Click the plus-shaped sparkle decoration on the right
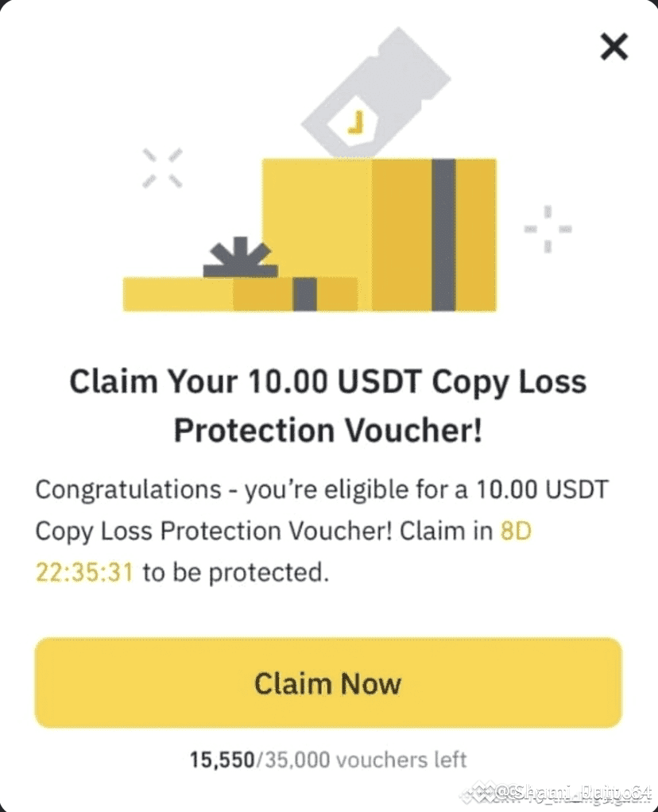The height and width of the screenshot is (812, 658). (546, 230)
